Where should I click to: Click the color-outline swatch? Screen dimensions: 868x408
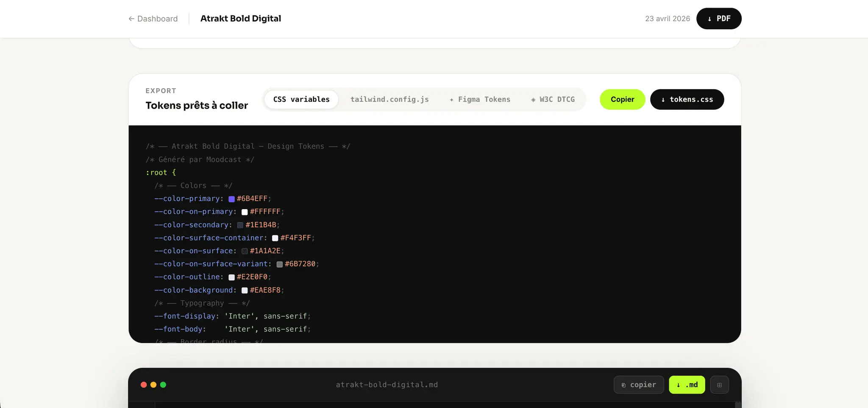click(x=231, y=277)
